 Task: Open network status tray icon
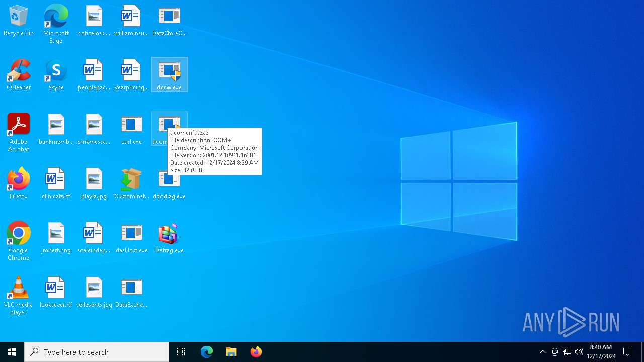(567, 352)
